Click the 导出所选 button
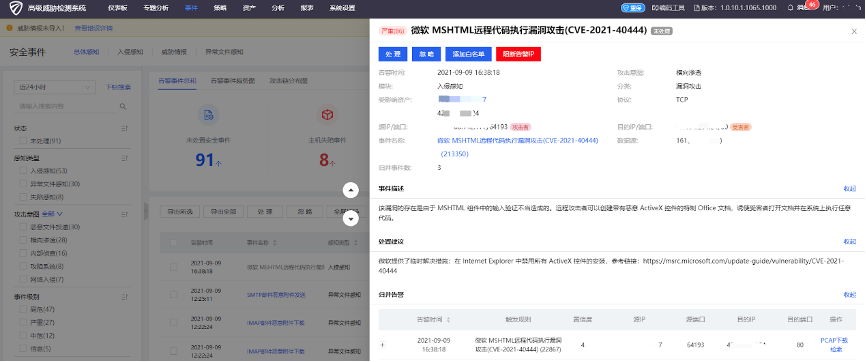This screenshot has height=362, width=866. point(179,212)
